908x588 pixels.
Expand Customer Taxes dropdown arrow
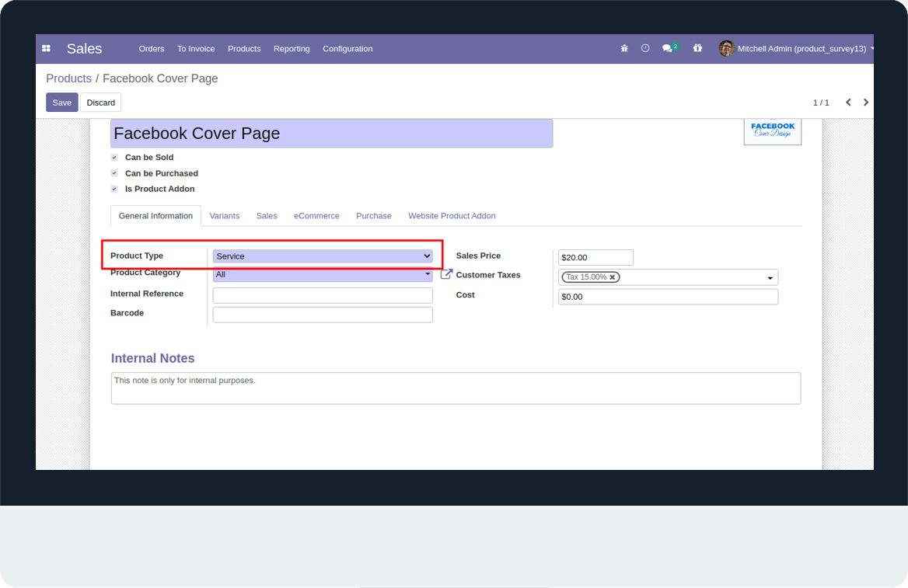click(770, 278)
